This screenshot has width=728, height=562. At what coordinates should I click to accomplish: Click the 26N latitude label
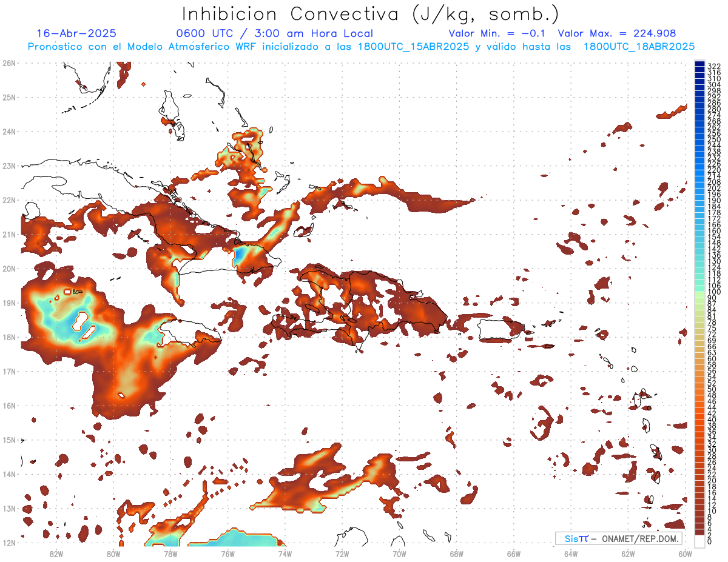pos(8,62)
